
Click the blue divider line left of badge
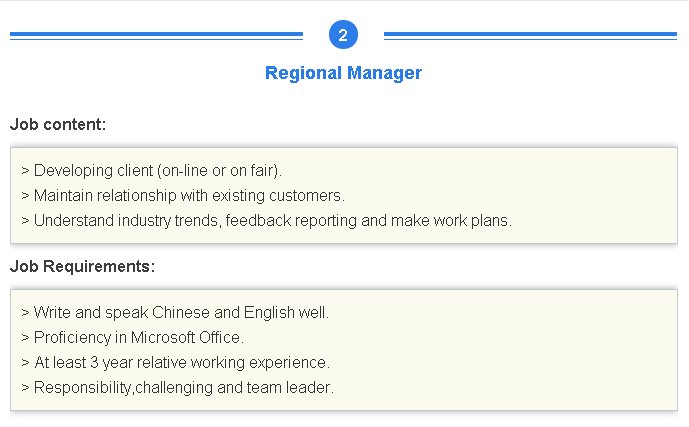[x=156, y=36]
